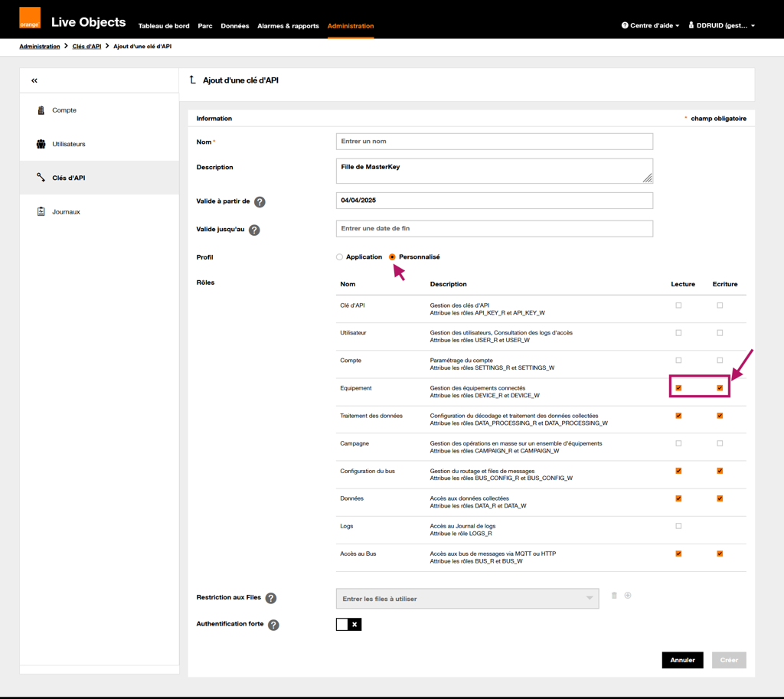Viewport: 784px width, 699px height.
Task: Click the Valide jusqu'au date field
Action: tap(495, 228)
